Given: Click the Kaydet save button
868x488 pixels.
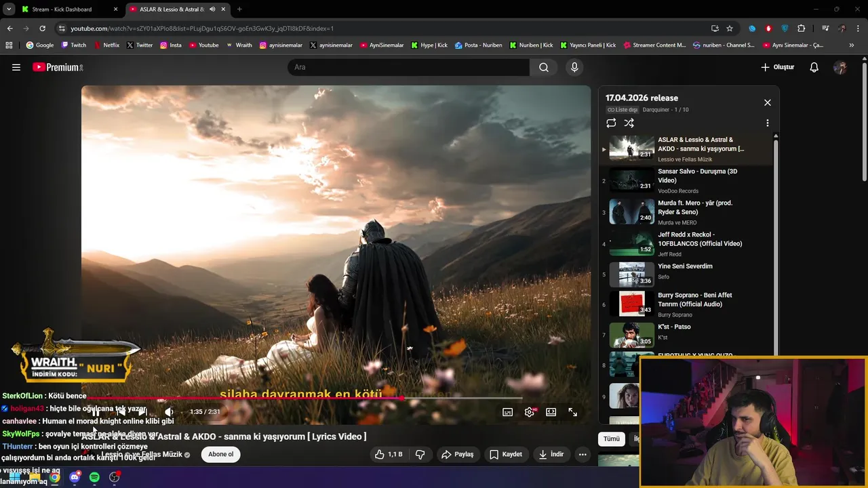Looking at the screenshot, I should tap(506, 454).
